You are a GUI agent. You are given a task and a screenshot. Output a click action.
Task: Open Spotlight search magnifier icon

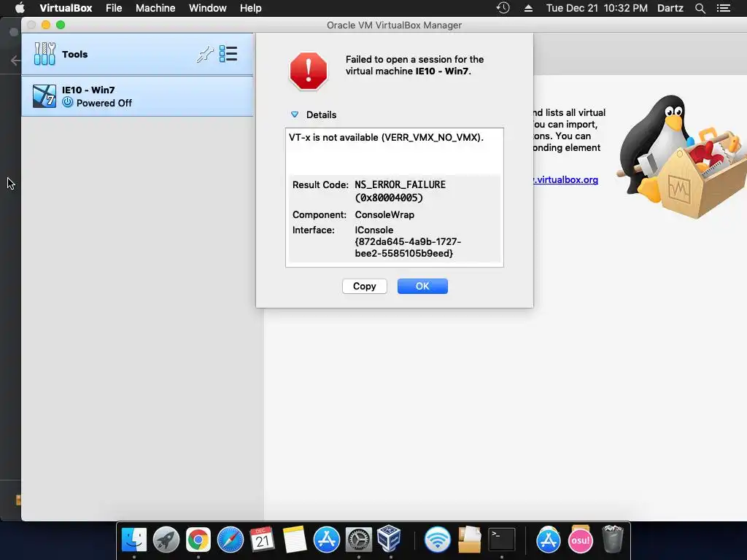click(x=700, y=8)
